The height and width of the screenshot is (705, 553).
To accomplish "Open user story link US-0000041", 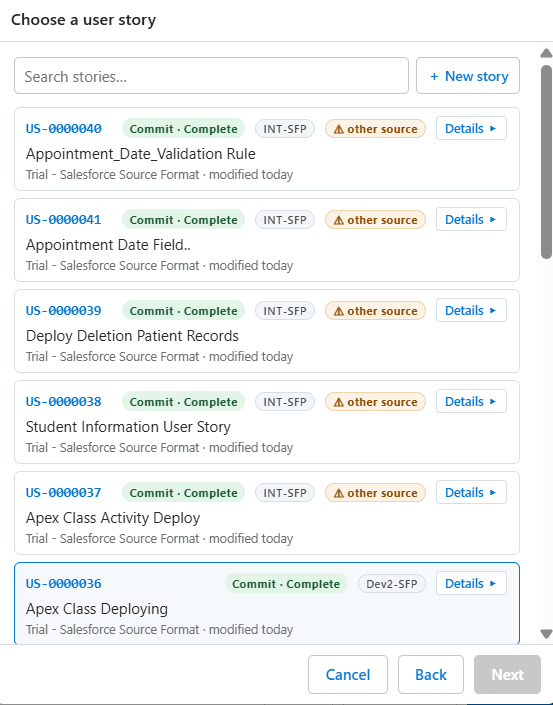I will click(63, 220).
